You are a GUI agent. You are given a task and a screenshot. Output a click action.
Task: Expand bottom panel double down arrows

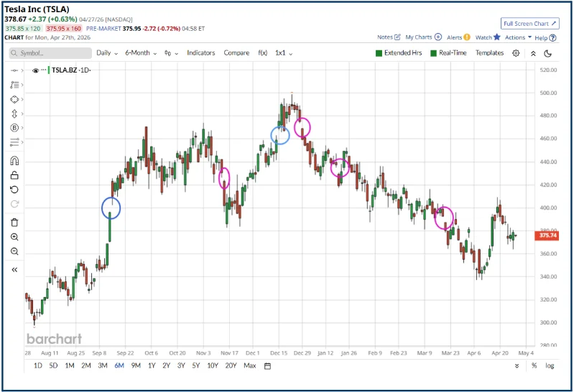(517, 365)
